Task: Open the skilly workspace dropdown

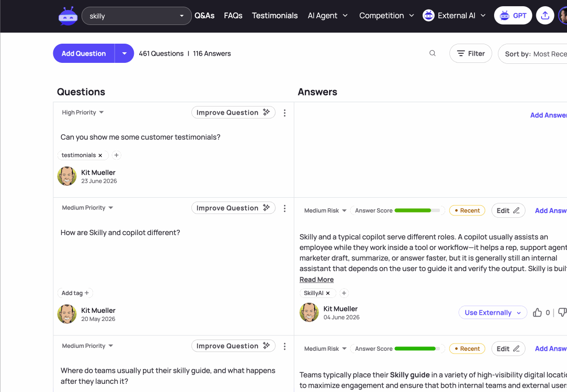Action: pyautogui.click(x=136, y=16)
